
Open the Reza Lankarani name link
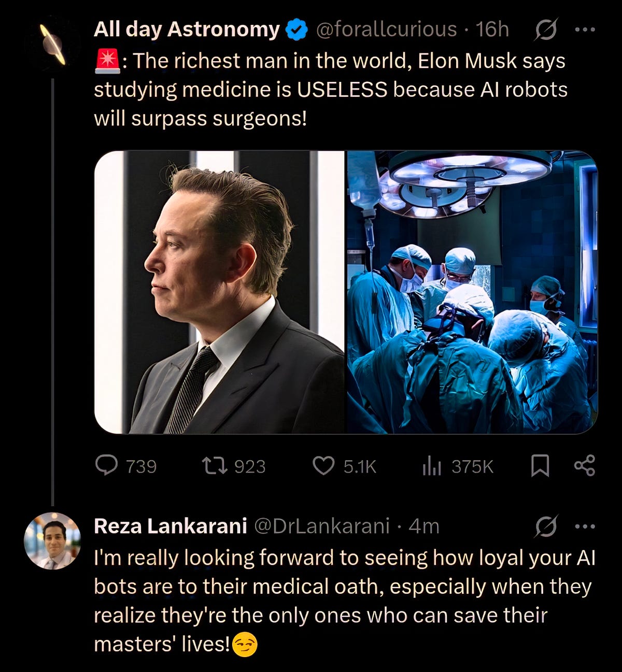171,526
